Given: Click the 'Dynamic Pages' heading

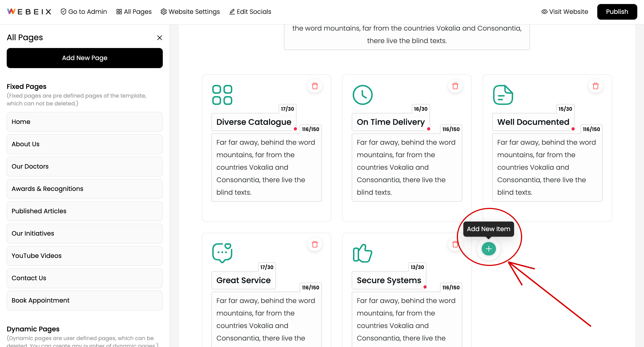Looking at the screenshot, I should point(33,329).
